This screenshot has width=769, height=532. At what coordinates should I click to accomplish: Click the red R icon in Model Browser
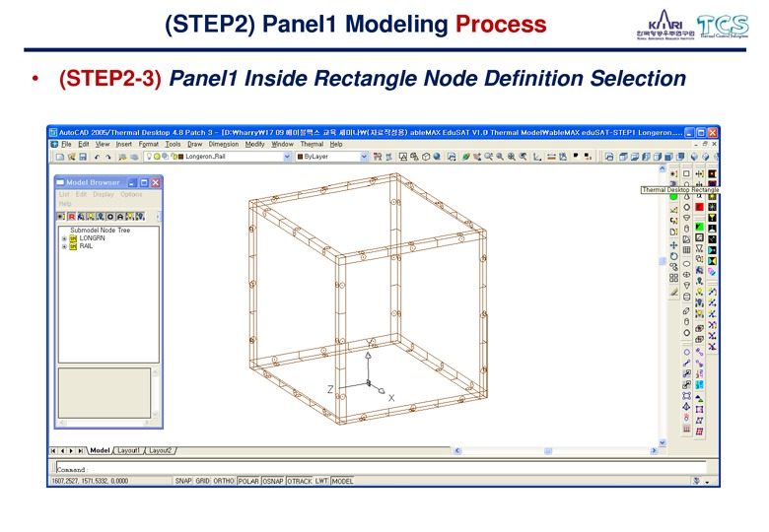click(x=72, y=216)
